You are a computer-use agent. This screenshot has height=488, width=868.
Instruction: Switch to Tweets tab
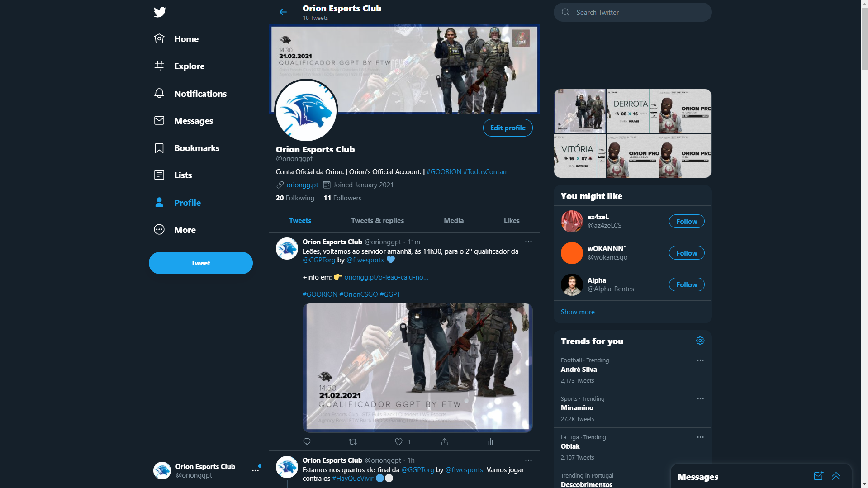(300, 221)
